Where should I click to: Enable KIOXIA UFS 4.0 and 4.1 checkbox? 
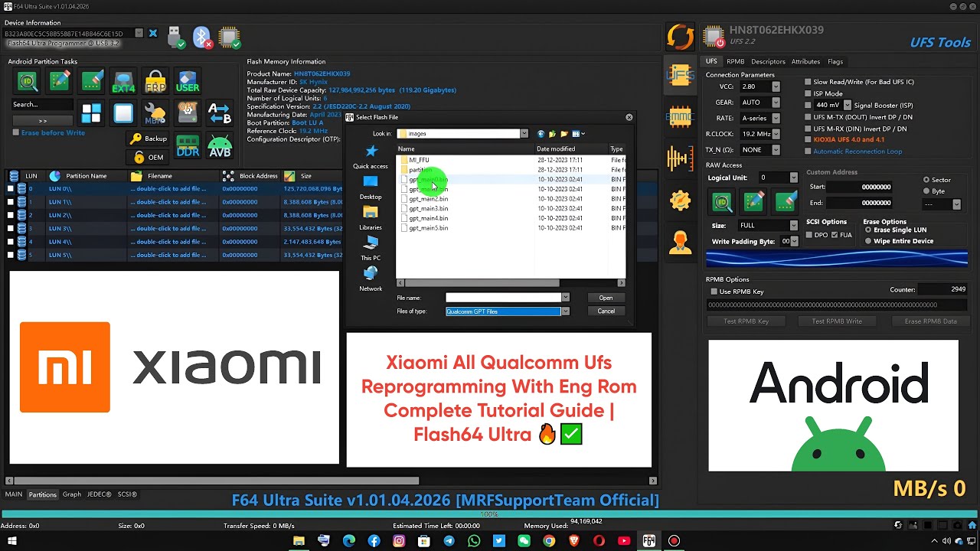(x=808, y=140)
